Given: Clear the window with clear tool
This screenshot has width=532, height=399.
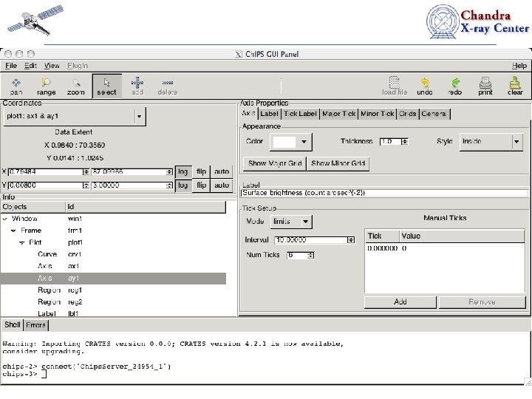Looking at the screenshot, I should (x=515, y=86).
